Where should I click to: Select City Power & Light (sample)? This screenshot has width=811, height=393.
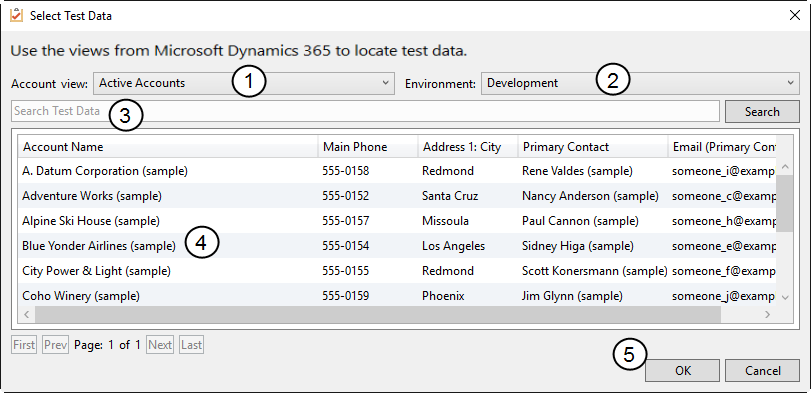(x=96, y=271)
